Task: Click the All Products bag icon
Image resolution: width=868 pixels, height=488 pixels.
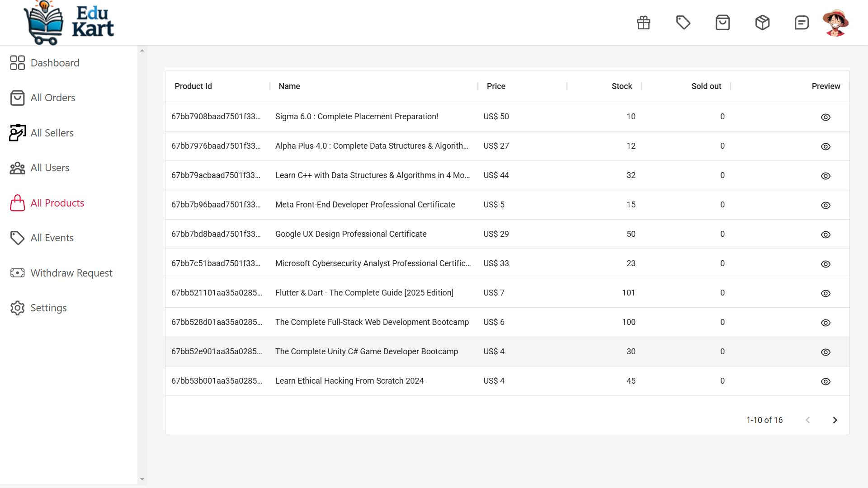Action: tap(17, 203)
